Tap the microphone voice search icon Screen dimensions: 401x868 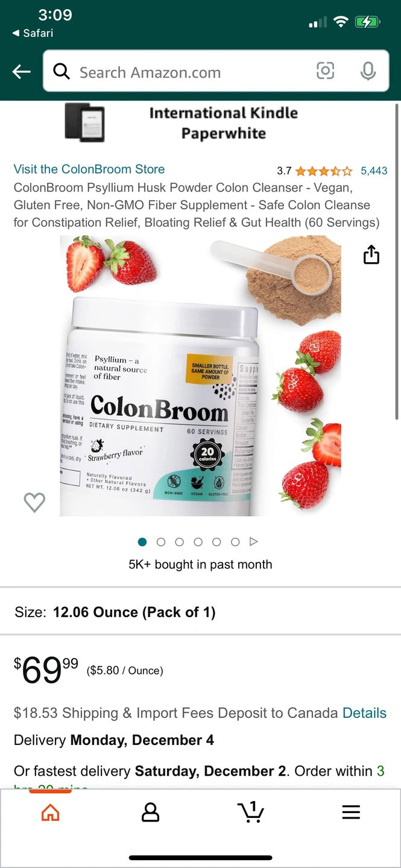click(x=368, y=71)
